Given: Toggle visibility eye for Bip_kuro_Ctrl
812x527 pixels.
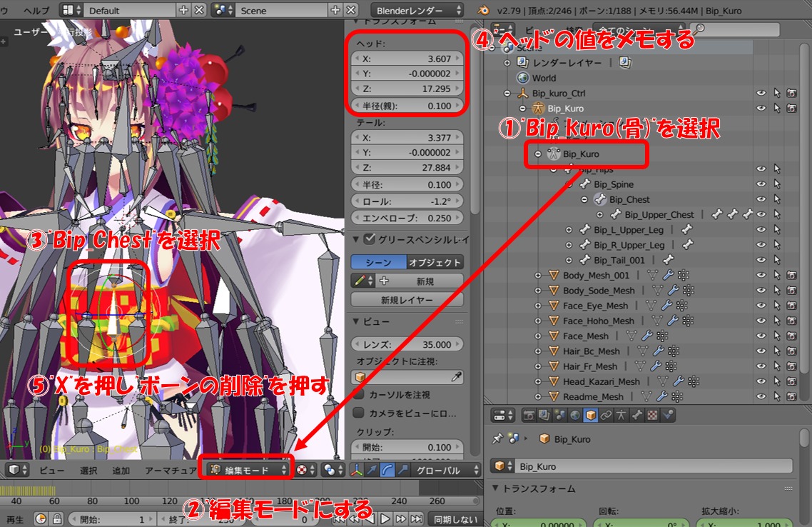Looking at the screenshot, I should pos(761,94).
